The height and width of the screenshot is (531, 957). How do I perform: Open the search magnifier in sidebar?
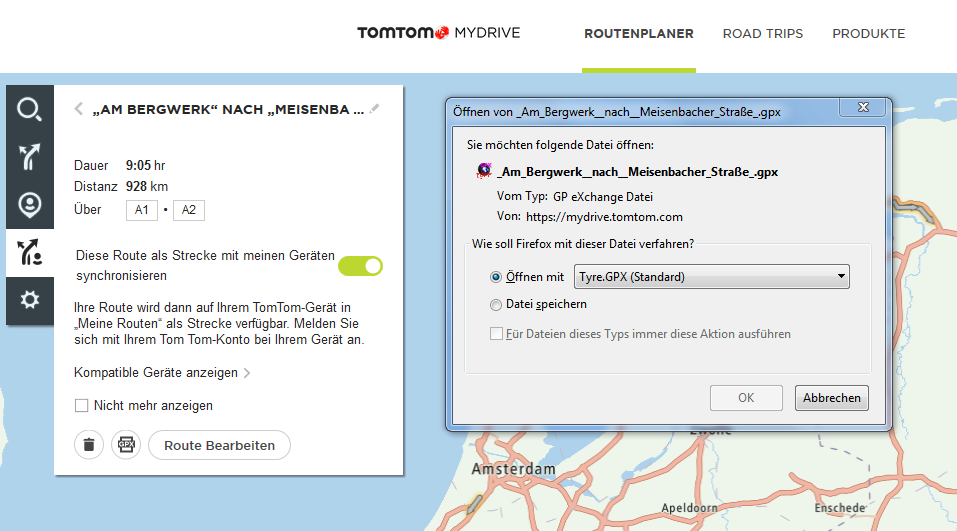click(30, 110)
